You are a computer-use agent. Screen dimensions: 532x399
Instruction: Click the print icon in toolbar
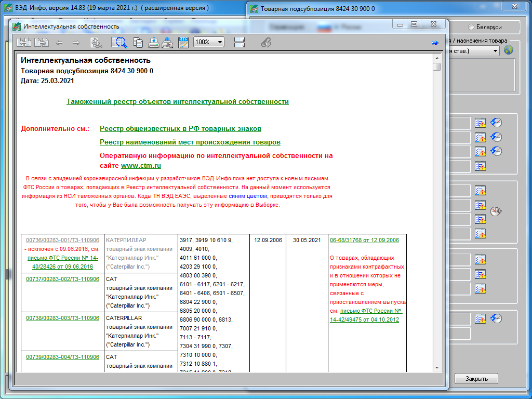[153, 43]
